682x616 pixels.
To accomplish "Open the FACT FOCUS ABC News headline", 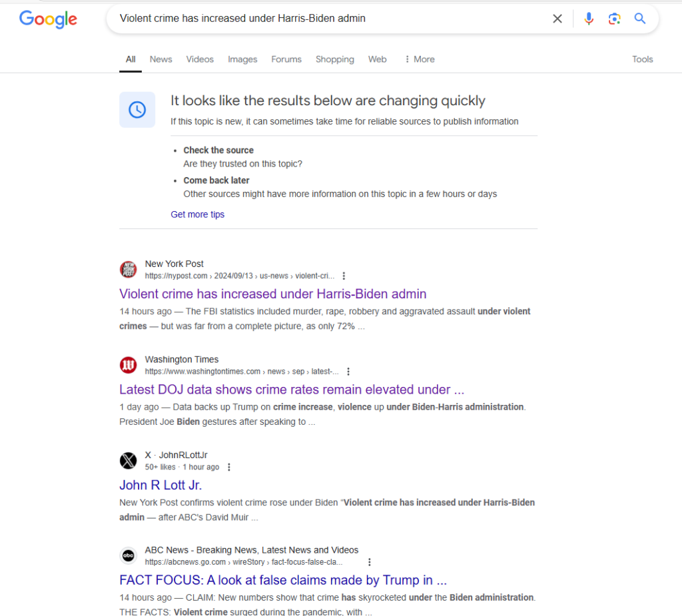I will pos(282,579).
